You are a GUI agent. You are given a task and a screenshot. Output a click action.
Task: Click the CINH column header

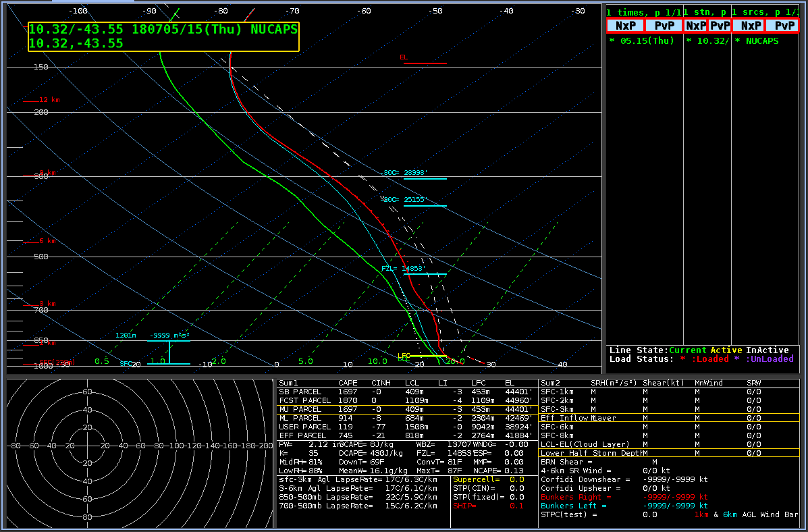coord(381,383)
